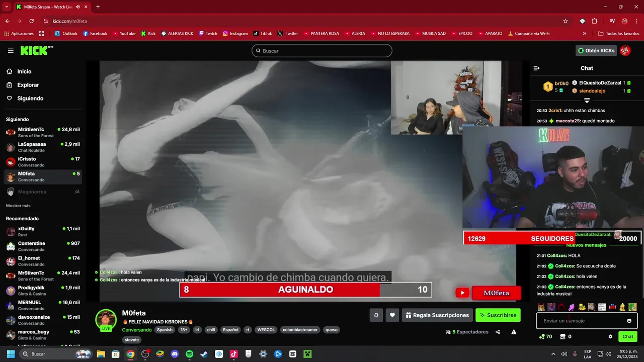This screenshot has height=362, width=644.
Task: Open the Chrome extensions puzzle icon
Action: 594,21
